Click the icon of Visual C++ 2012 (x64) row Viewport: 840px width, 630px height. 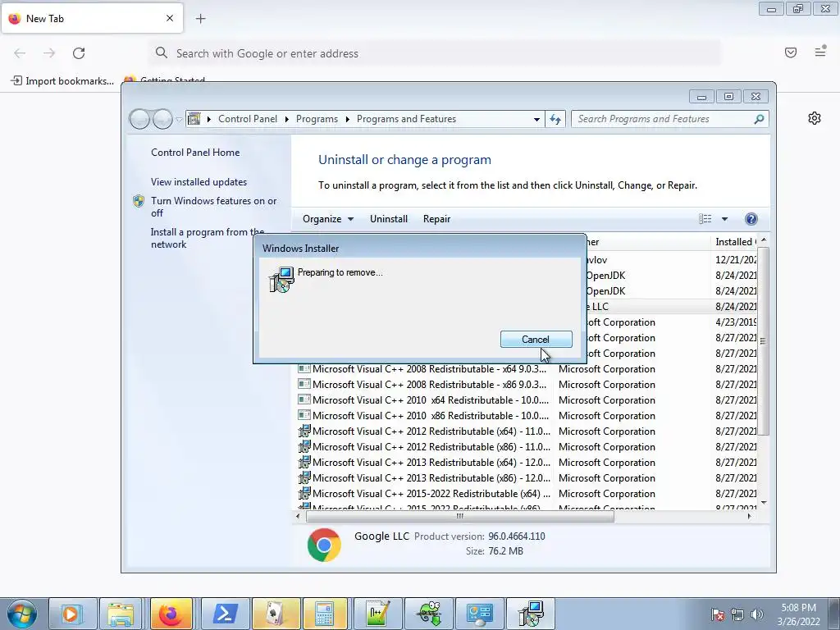point(304,431)
